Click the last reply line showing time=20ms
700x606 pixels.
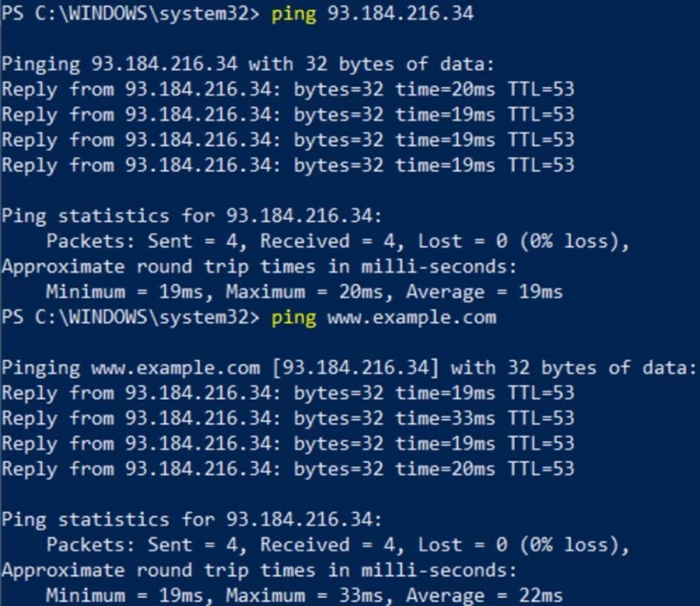pos(288,469)
